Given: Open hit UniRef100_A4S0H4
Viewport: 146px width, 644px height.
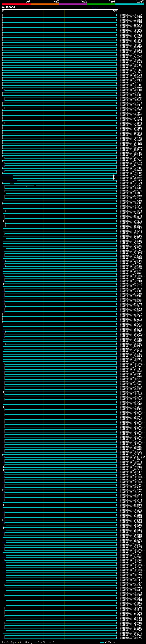Looking at the screenshot, I should tap(131, 17).
